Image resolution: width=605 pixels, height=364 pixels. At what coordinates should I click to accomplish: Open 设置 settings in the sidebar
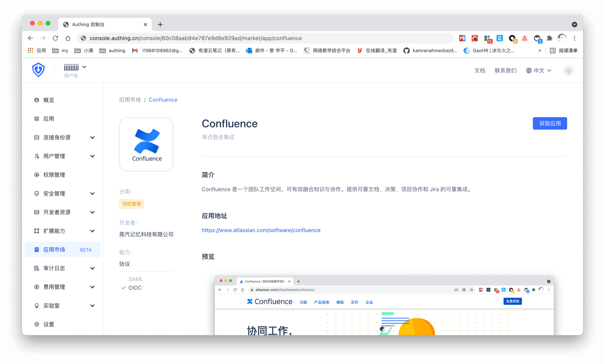pyautogui.click(x=49, y=324)
